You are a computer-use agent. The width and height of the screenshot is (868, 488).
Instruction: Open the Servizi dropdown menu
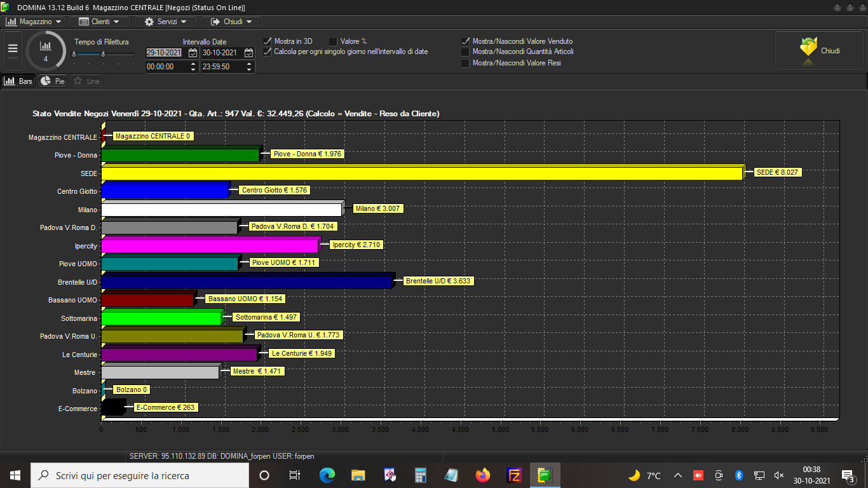pyautogui.click(x=166, y=22)
